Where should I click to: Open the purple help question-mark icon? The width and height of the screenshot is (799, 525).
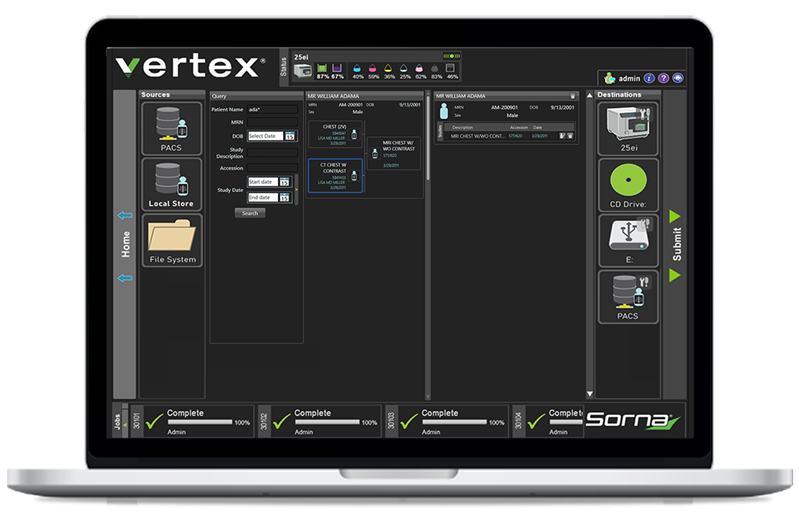pos(663,78)
